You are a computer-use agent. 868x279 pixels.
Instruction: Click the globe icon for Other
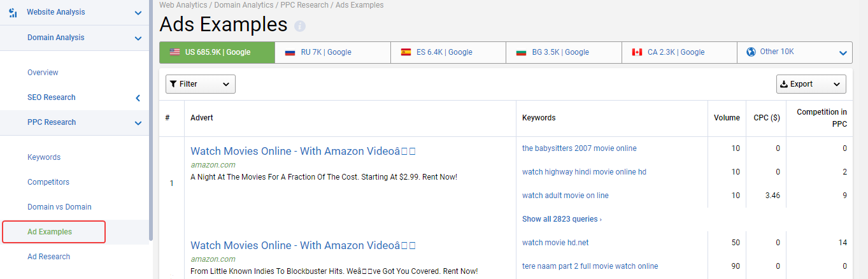pos(751,52)
